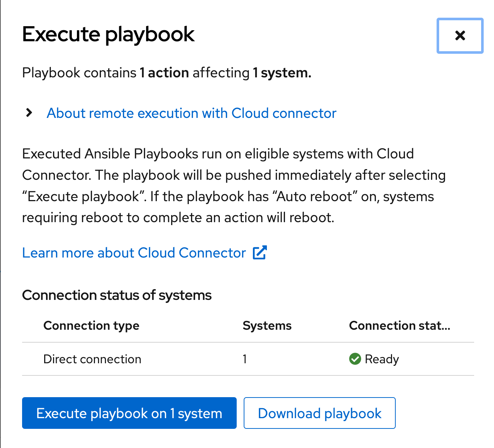The height and width of the screenshot is (448, 494).
Task: Click the Execute playbook dialog title
Action: pos(108,34)
